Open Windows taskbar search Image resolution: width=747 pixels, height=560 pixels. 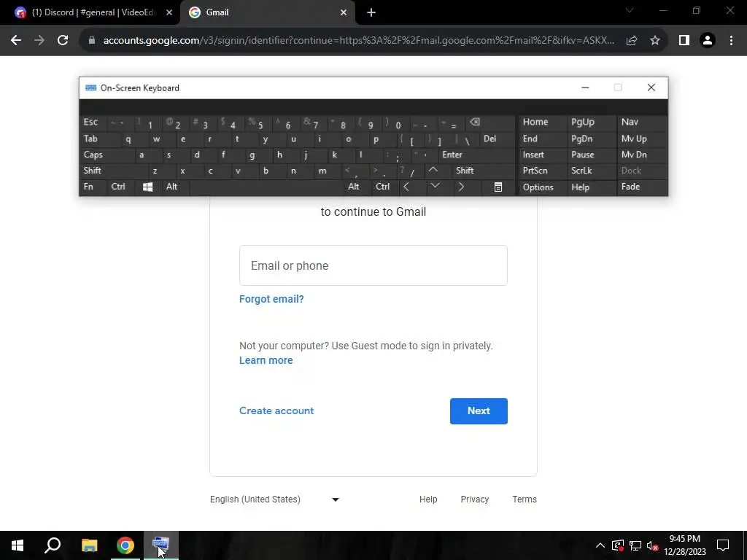53,545
